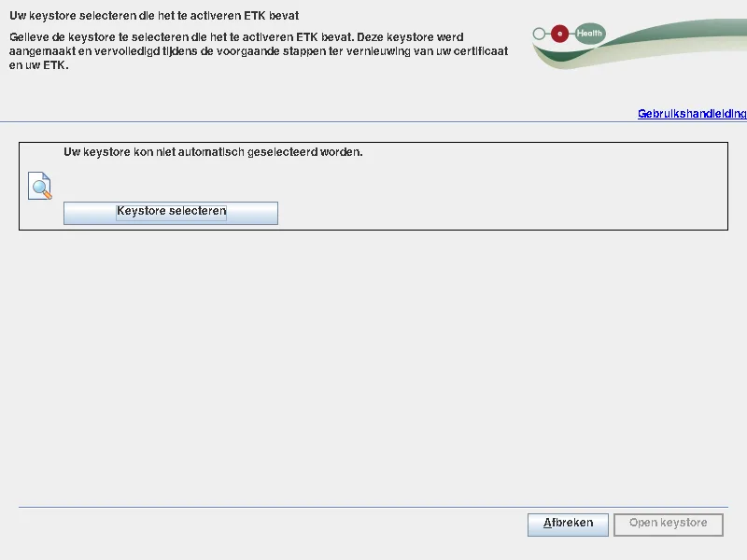This screenshot has width=747, height=560.
Task: Open the Gebruikshandleiding link
Action: 692,114
